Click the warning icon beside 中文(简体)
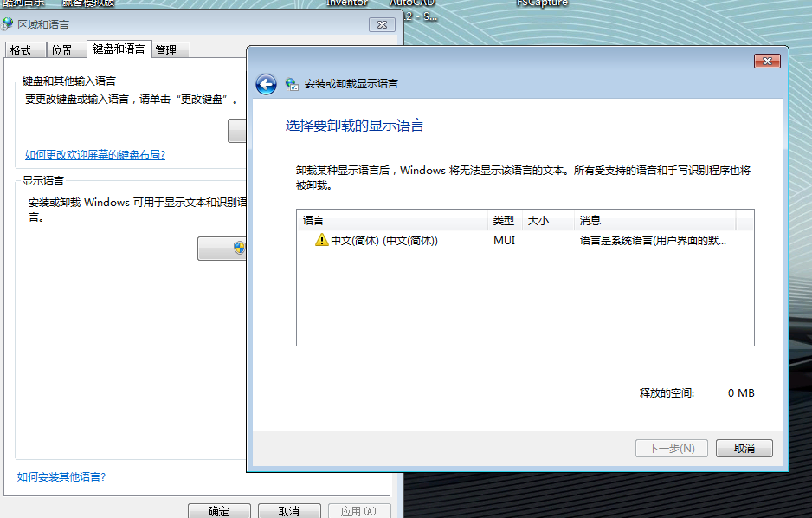Screen dimensions: 812x518 point(322,240)
